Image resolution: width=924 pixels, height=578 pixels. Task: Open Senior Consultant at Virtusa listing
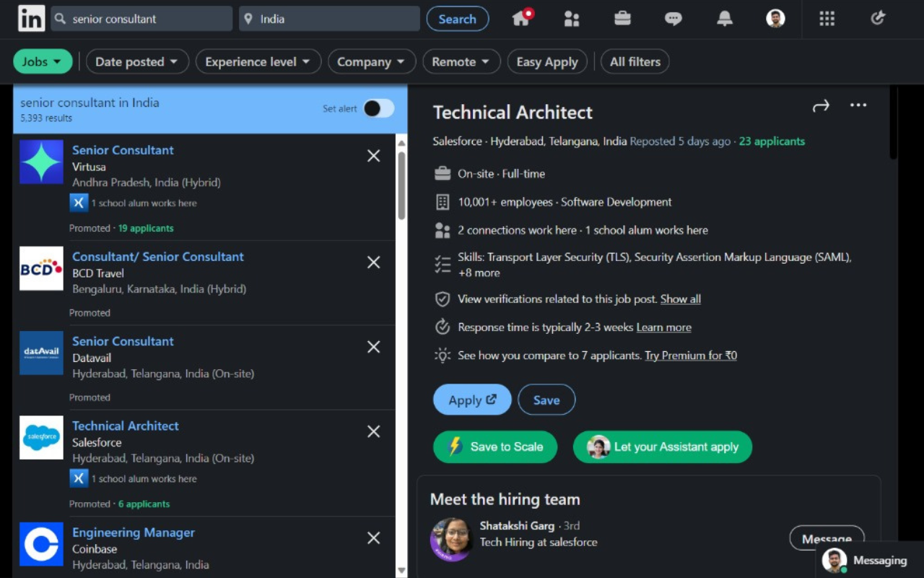123,150
